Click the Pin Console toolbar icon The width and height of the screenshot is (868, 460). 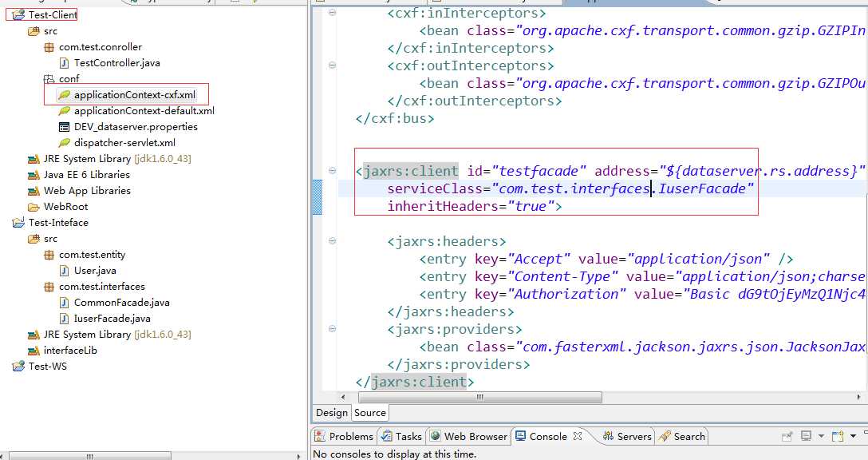click(x=787, y=437)
